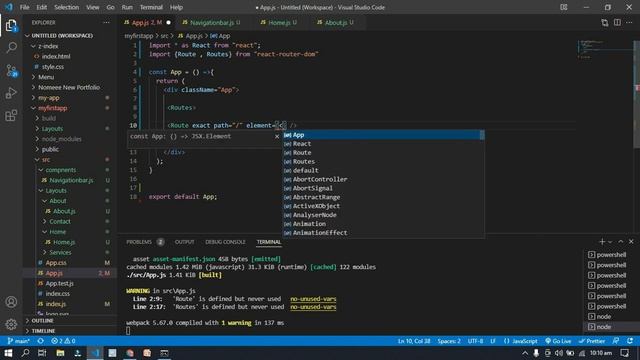
Task: Open File Explorer from the taskbar
Action: point(60,353)
